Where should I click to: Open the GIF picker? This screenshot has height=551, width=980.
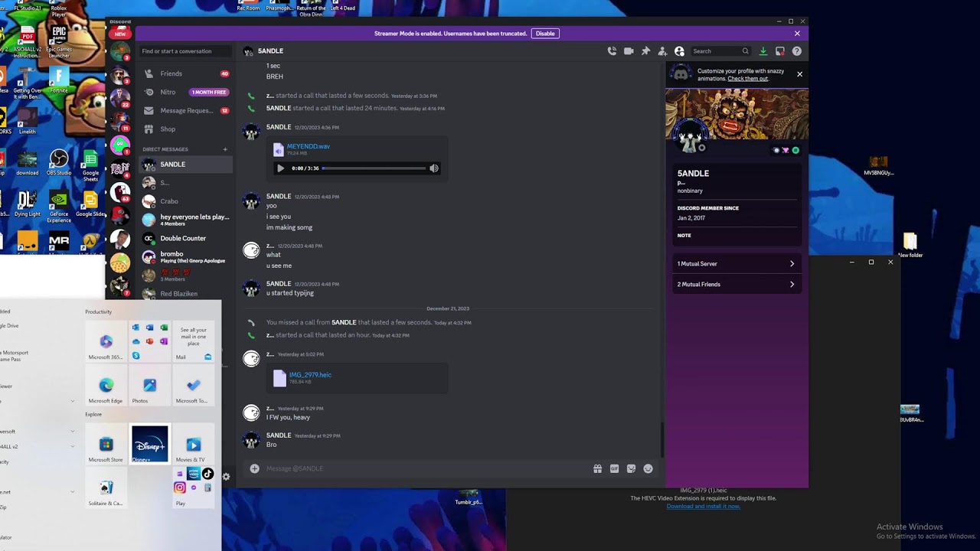point(614,468)
